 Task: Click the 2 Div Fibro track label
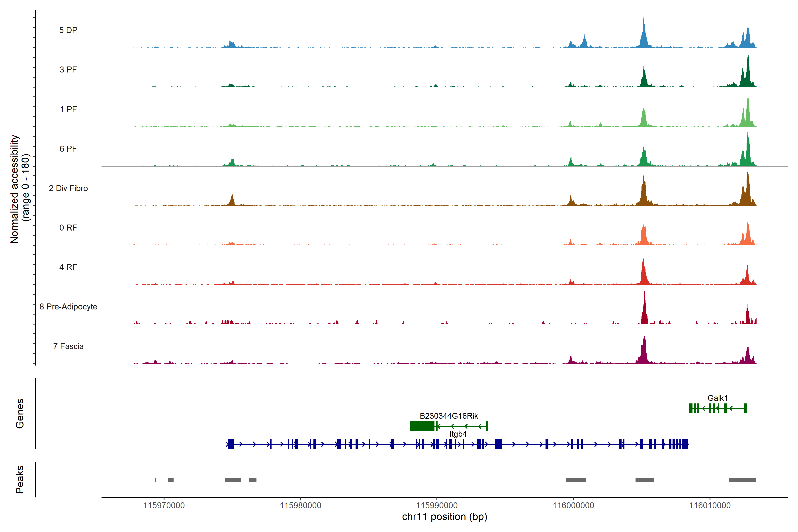pos(68,188)
